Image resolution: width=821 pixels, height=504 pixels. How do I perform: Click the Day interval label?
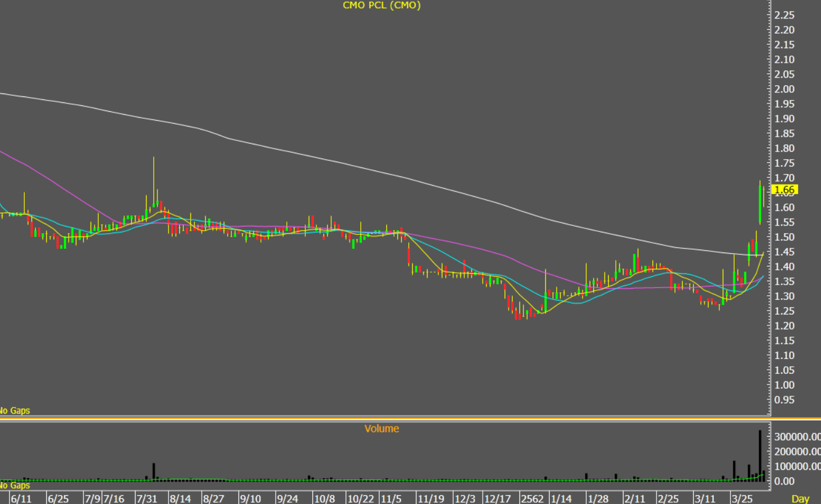pyautogui.click(x=800, y=499)
